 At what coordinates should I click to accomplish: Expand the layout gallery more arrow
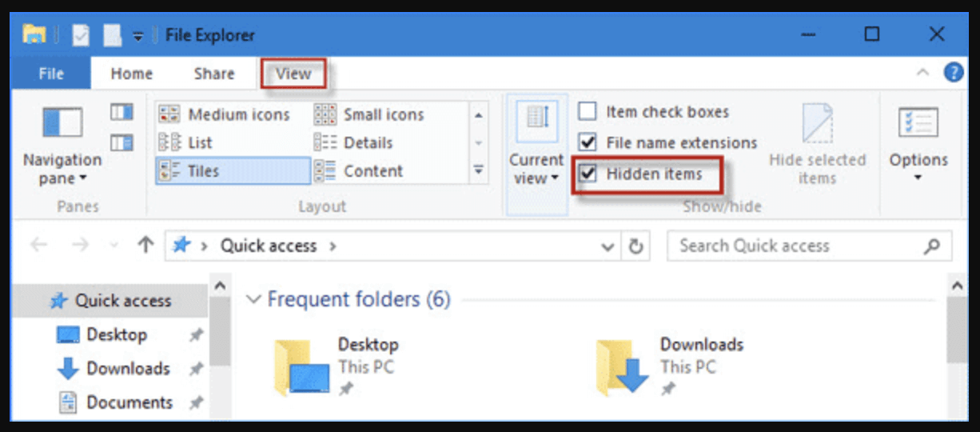[x=479, y=170]
